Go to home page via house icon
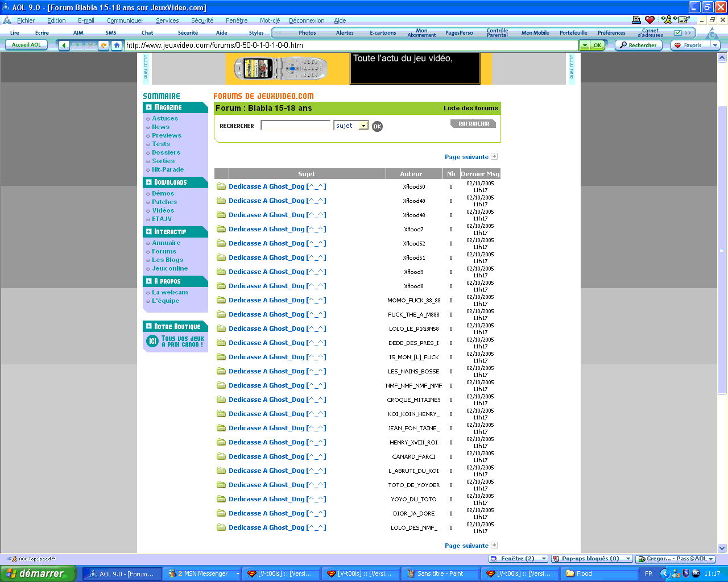The image size is (728, 582). pyautogui.click(x=117, y=45)
